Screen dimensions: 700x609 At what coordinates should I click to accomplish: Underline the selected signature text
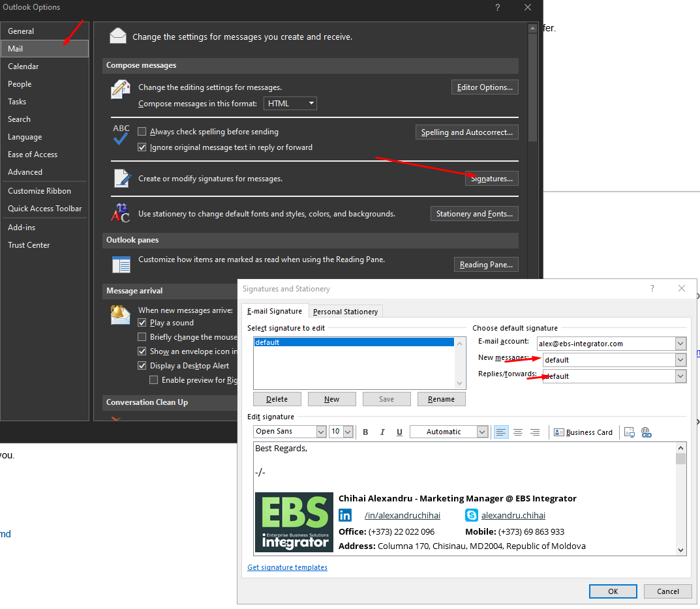[x=399, y=432]
